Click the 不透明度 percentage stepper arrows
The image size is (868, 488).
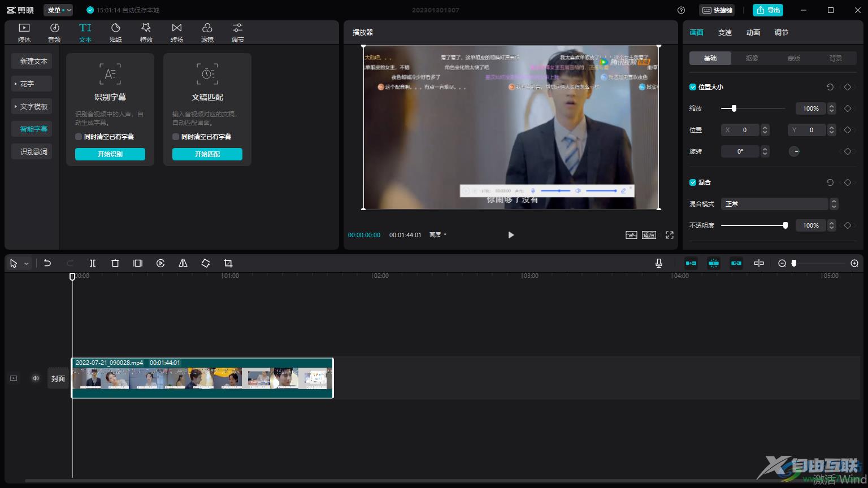pyautogui.click(x=832, y=225)
